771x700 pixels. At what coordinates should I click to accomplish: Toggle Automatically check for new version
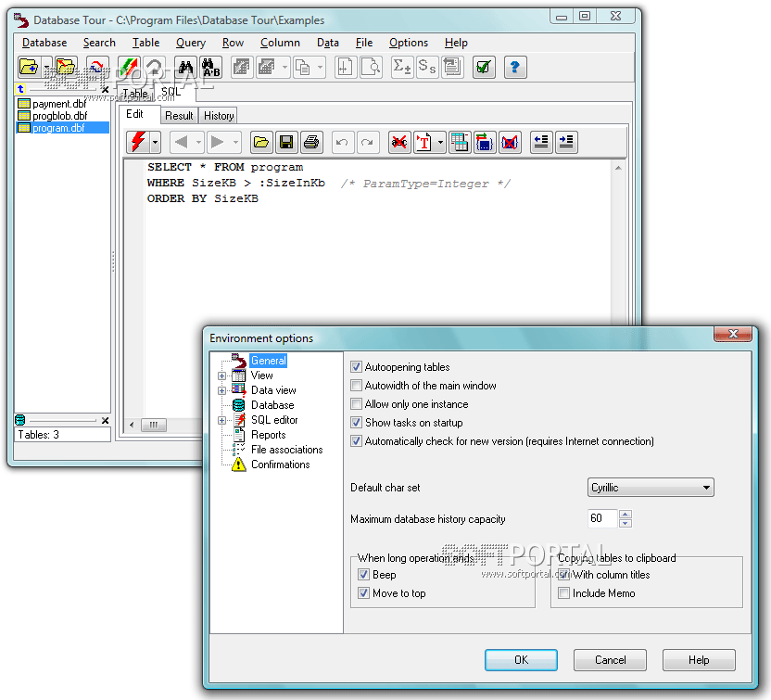(x=356, y=440)
